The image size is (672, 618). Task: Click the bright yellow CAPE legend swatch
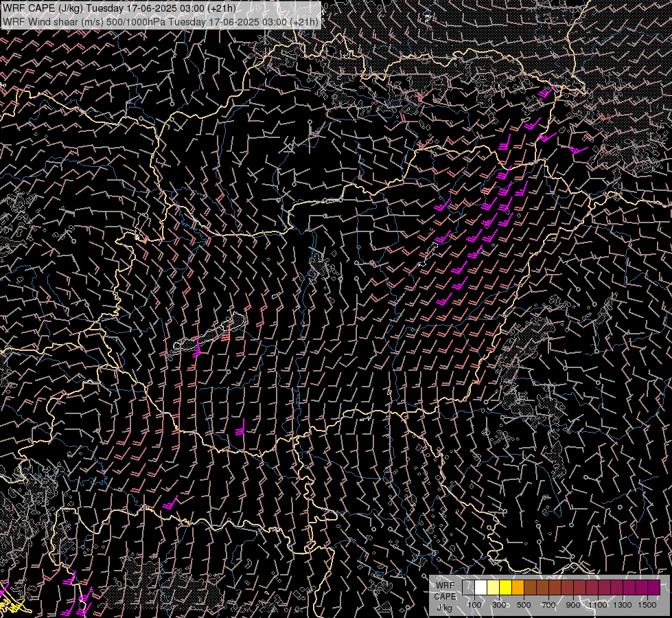[506, 587]
